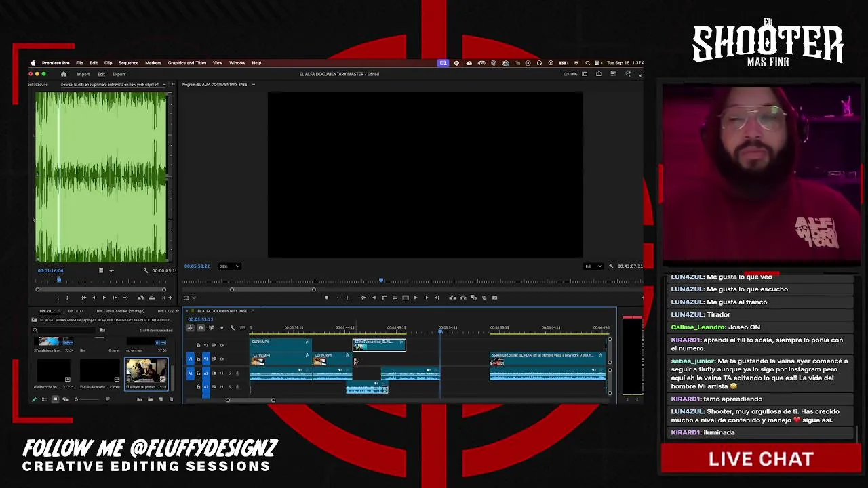868x488 pixels.
Task: Toggle Snap in timeline
Action: coord(200,328)
